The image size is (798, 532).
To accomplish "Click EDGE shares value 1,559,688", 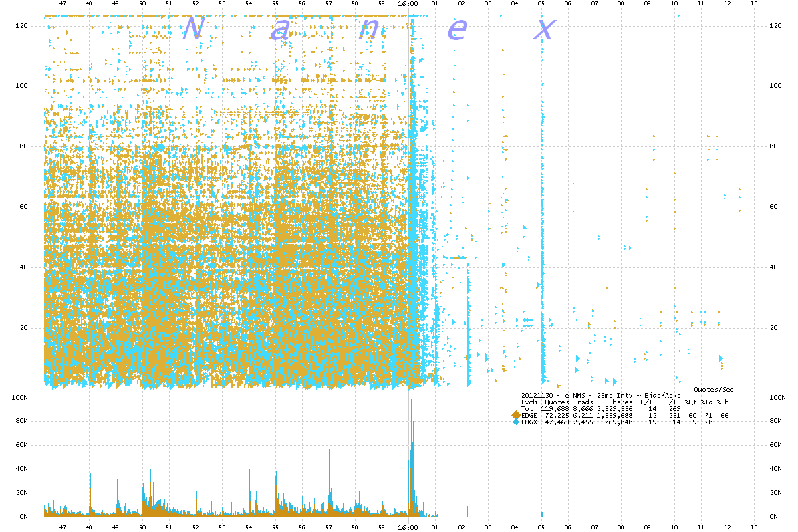I will 615,415.
